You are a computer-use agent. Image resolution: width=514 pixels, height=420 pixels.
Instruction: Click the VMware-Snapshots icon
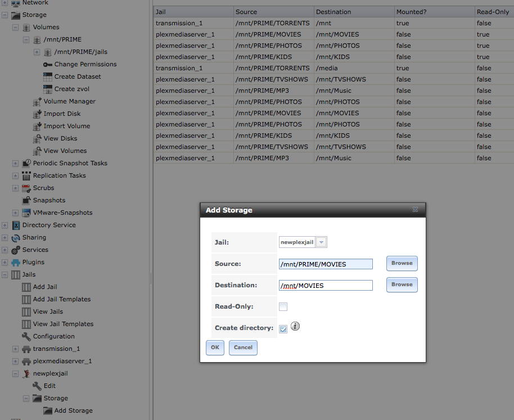point(26,213)
